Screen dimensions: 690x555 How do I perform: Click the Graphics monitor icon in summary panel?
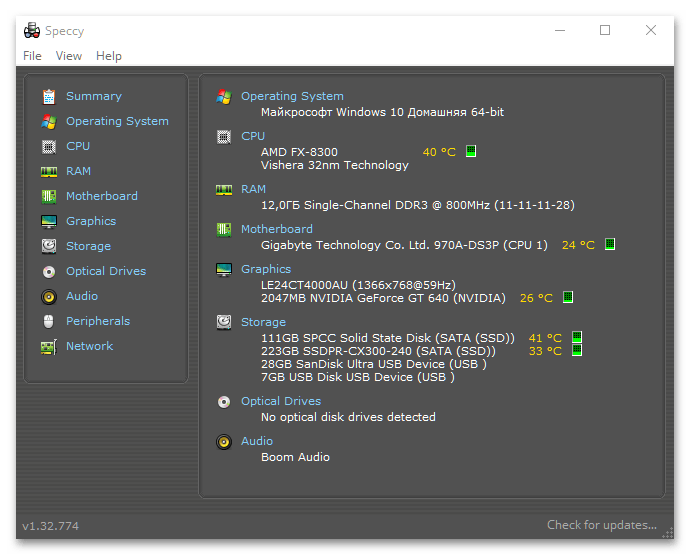224,269
